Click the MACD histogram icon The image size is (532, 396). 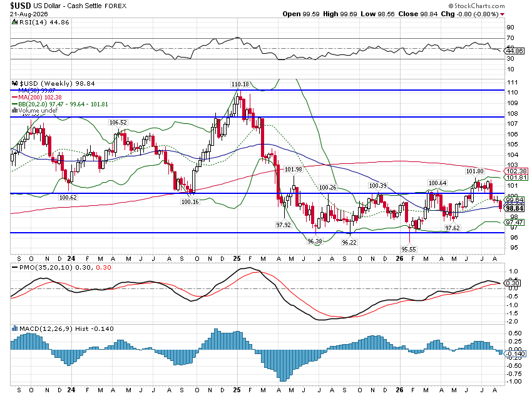pos(14,328)
